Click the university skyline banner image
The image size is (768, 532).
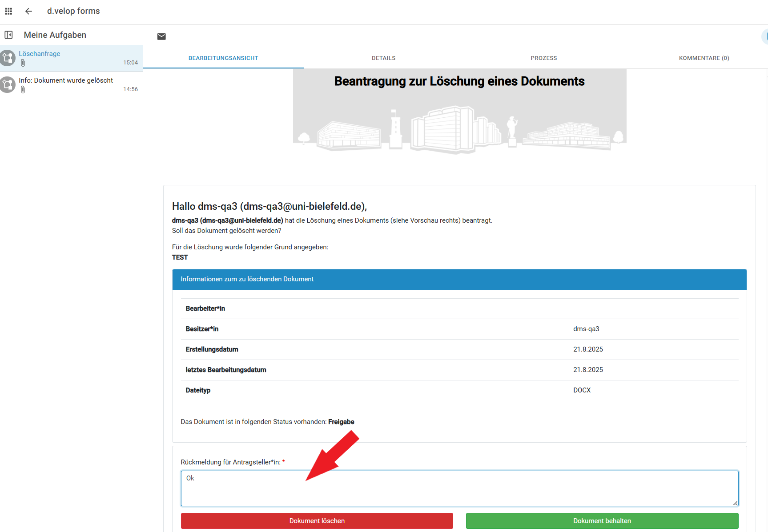[459, 129]
